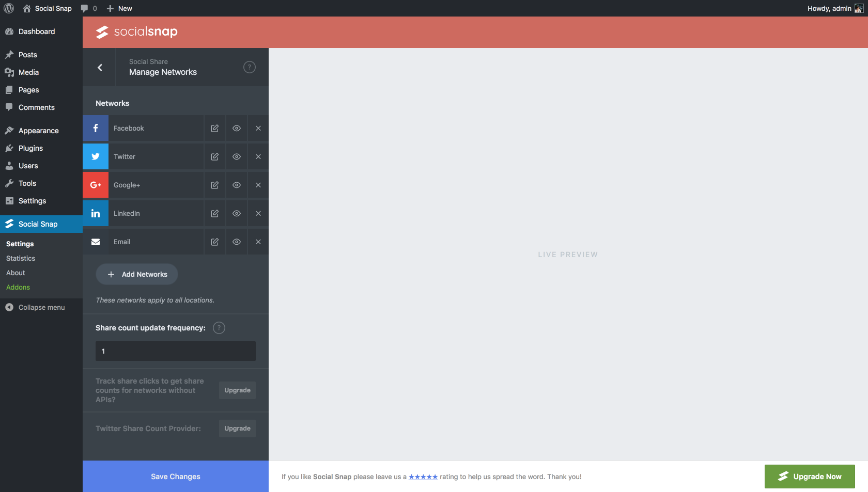Open the WordPress Settings menu
Image resolution: width=868 pixels, height=492 pixels.
(41, 201)
